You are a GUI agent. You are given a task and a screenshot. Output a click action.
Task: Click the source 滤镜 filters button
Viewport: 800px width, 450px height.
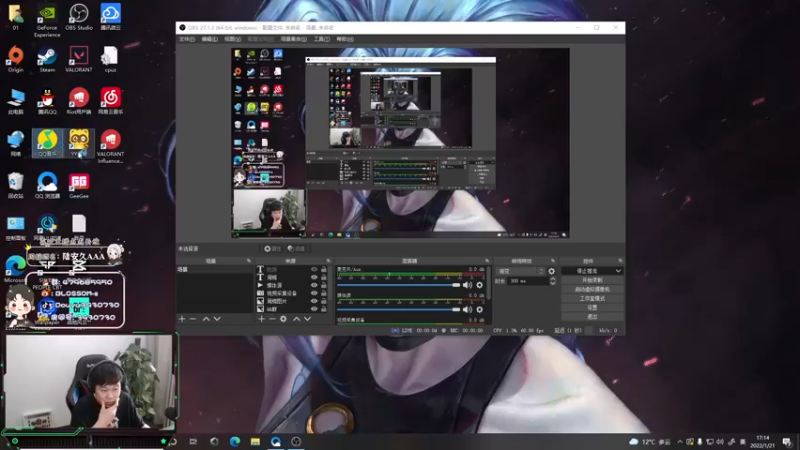(296, 248)
